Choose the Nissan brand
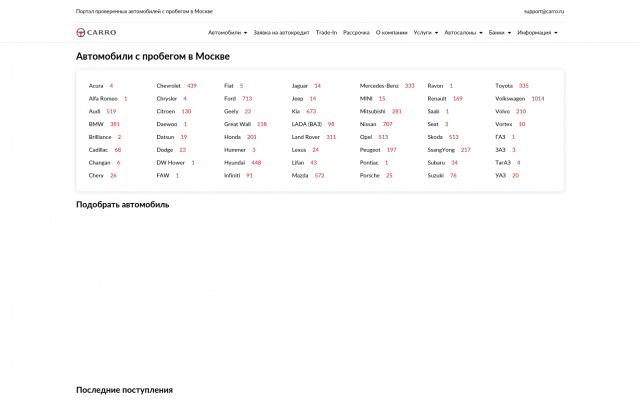 [x=368, y=124]
